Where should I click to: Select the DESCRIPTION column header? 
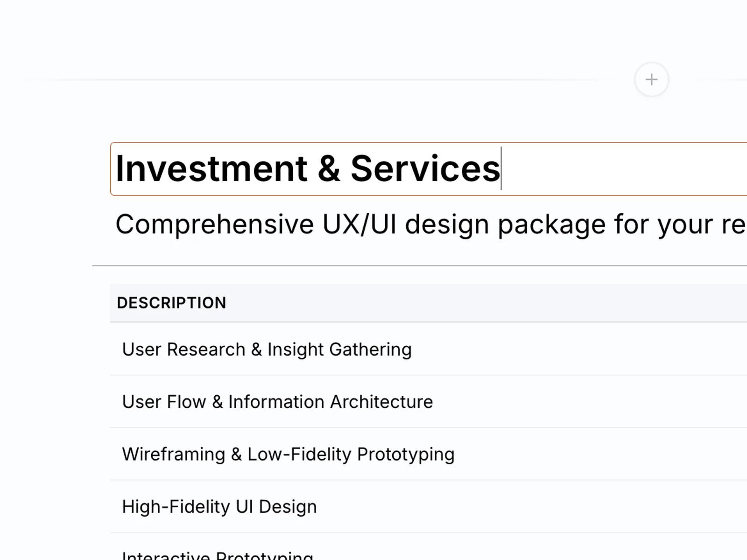171,303
